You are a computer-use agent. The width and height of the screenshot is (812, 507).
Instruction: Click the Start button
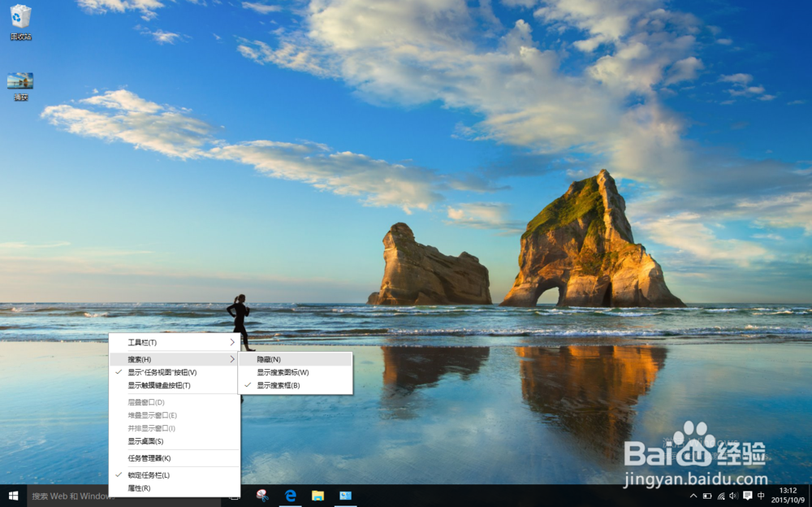12,496
